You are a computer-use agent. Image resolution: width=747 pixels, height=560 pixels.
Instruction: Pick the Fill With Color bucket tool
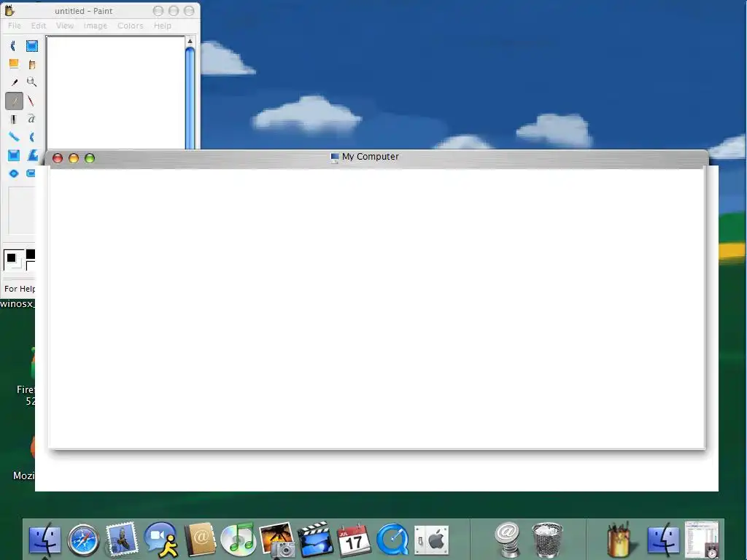[x=32, y=64]
